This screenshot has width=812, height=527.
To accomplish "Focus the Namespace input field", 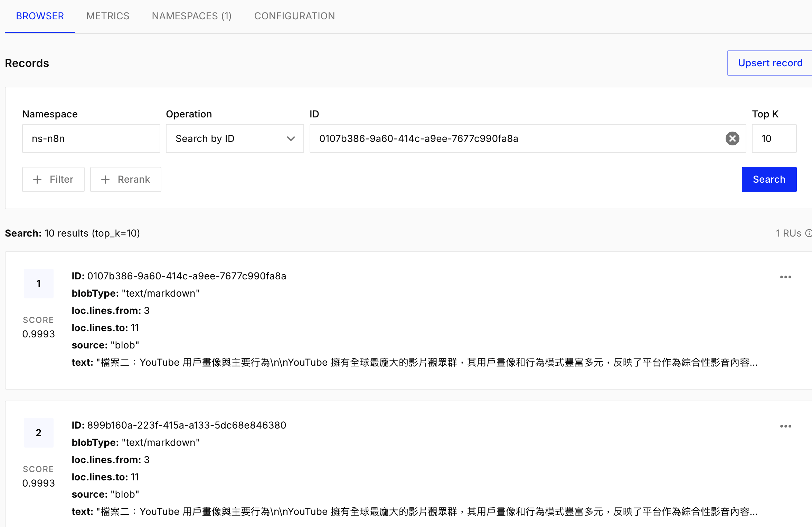I will [x=91, y=138].
